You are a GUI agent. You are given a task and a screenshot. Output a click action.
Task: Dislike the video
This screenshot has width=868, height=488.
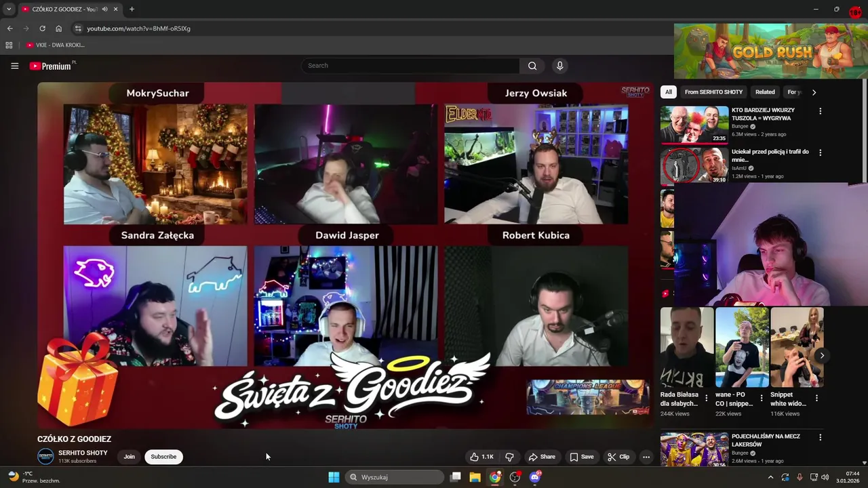(509, 457)
